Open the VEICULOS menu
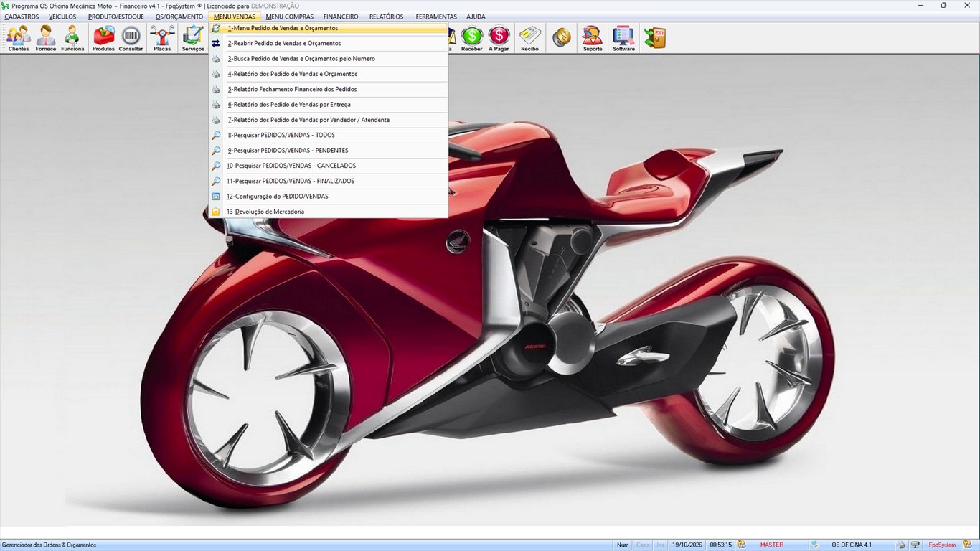 click(x=62, y=17)
